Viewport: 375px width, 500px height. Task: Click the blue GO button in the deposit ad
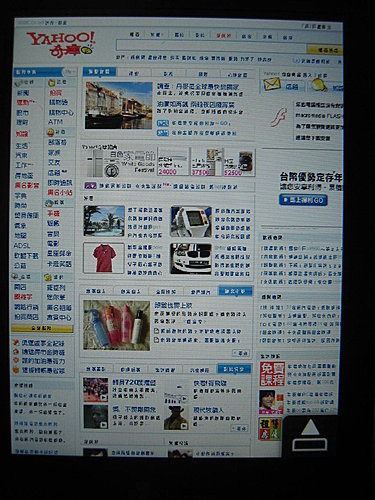pyautogui.click(x=303, y=200)
